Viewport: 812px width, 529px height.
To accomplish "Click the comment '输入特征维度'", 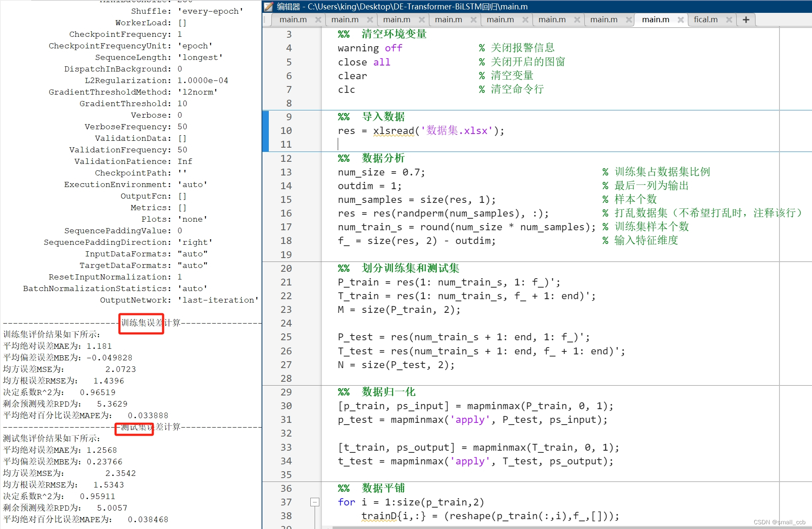I will [x=646, y=240].
